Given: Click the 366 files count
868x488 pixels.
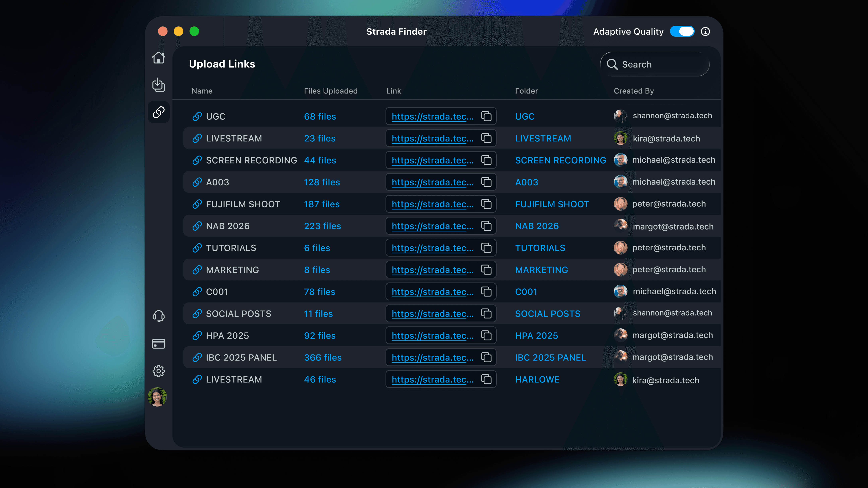Looking at the screenshot, I should [323, 357].
